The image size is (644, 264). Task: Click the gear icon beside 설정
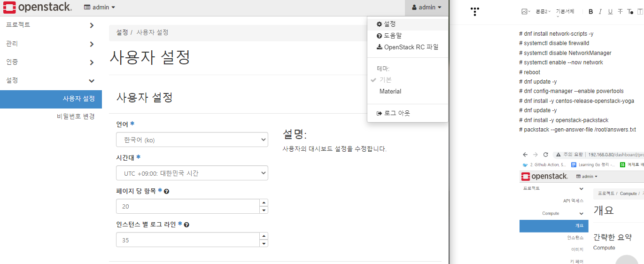click(380, 24)
